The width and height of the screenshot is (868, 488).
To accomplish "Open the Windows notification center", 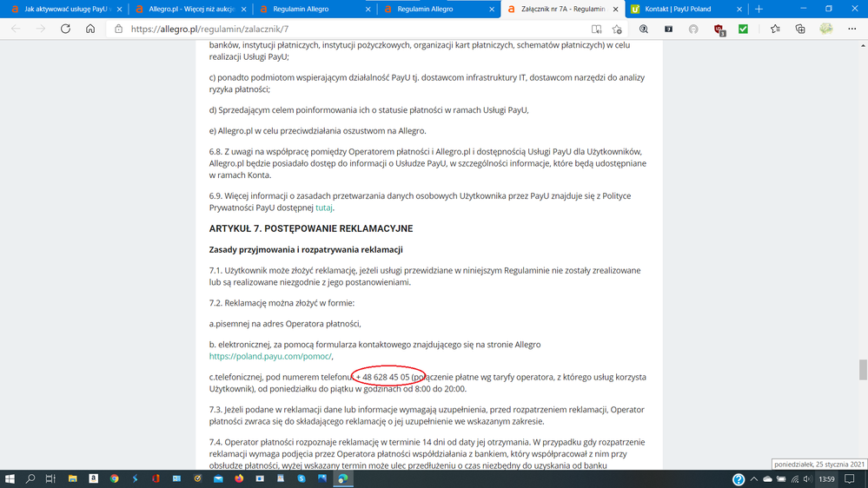I will [x=850, y=479].
